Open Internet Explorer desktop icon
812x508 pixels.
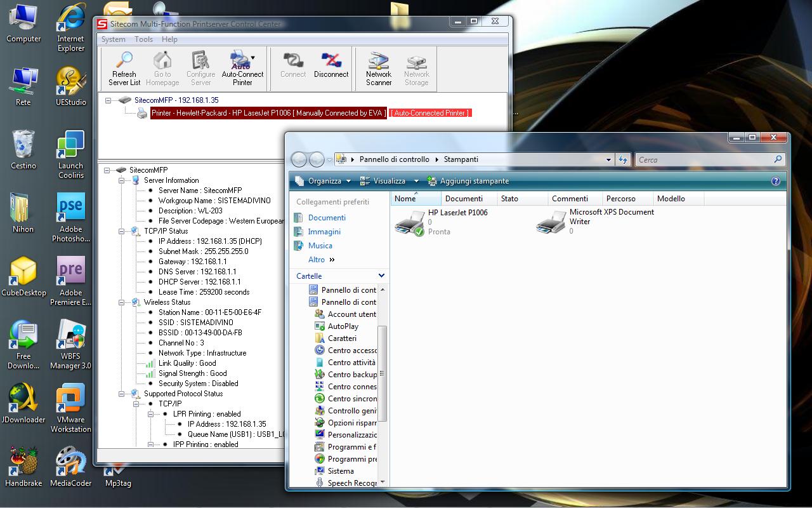click(x=71, y=28)
